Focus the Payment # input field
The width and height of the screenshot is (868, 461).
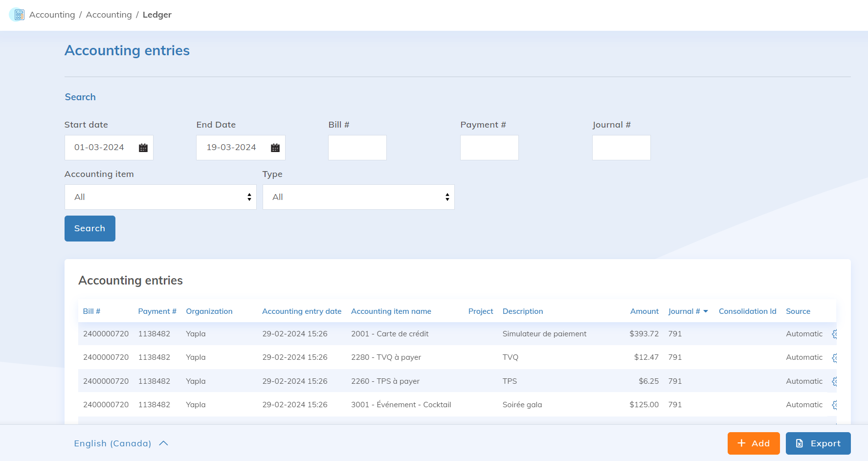[489, 148]
